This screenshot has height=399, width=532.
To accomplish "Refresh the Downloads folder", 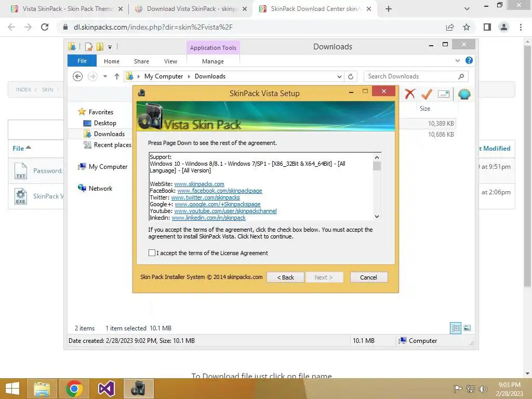I will pyautogui.click(x=351, y=77).
